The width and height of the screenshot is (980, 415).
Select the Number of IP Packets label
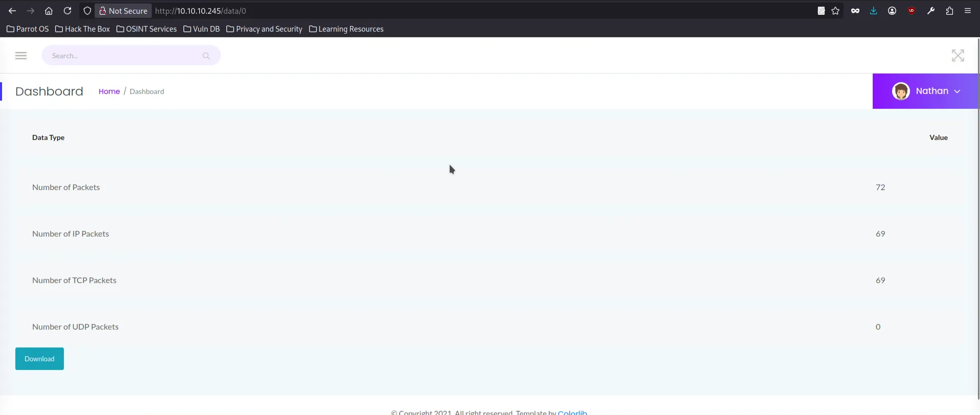pos(71,234)
